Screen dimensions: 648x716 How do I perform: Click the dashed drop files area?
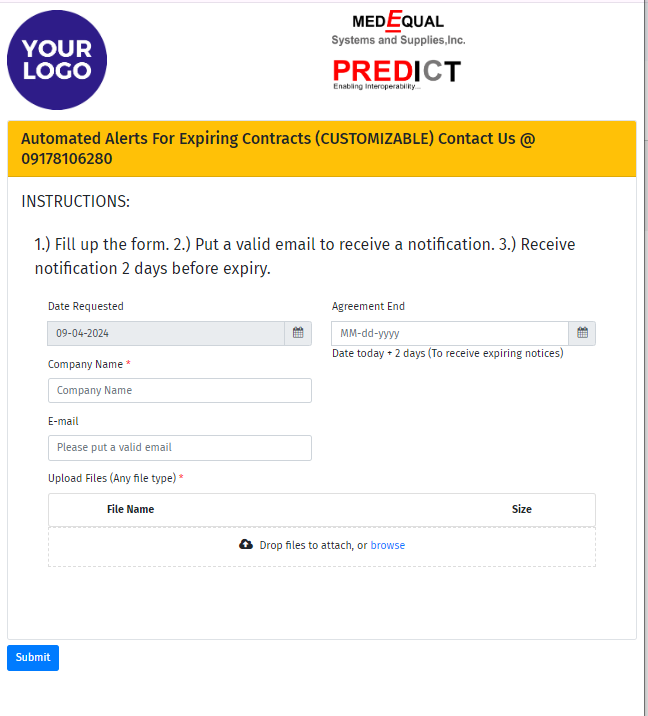[x=322, y=547]
